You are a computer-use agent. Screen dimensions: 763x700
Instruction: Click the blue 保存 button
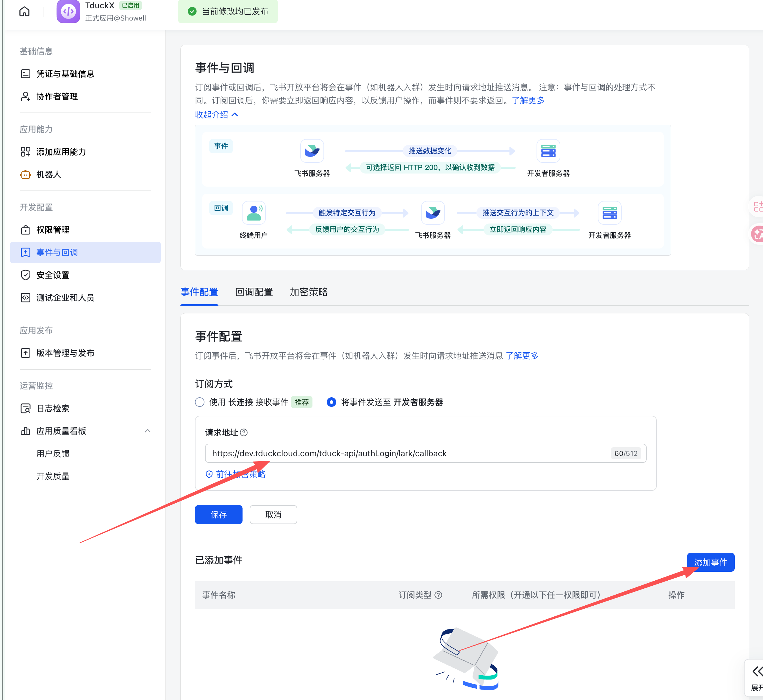point(218,515)
